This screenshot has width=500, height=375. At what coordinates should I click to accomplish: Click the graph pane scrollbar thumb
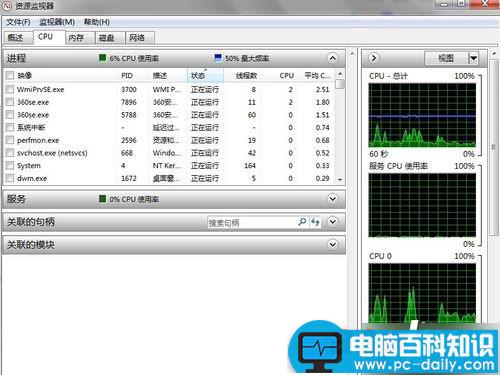point(494,147)
